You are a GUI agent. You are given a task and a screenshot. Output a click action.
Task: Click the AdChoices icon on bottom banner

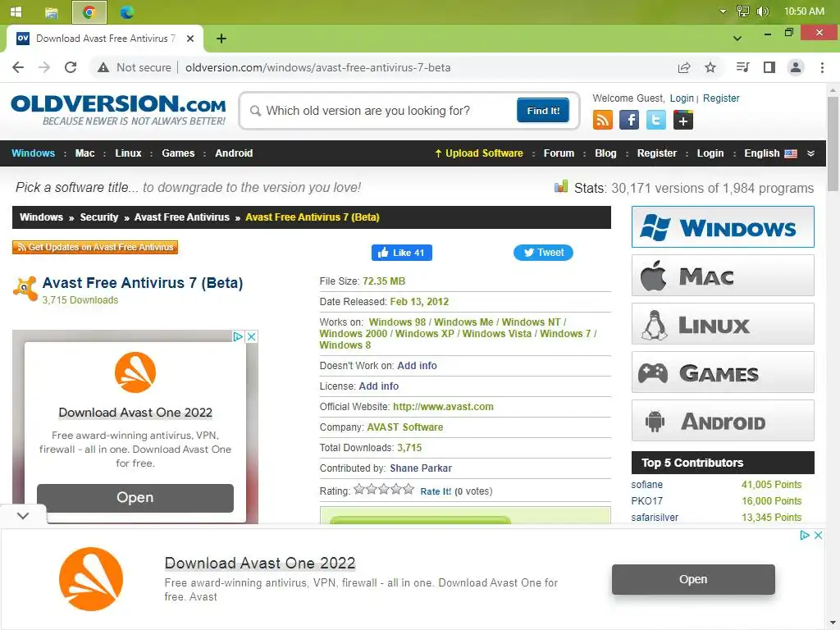pos(805,535)
